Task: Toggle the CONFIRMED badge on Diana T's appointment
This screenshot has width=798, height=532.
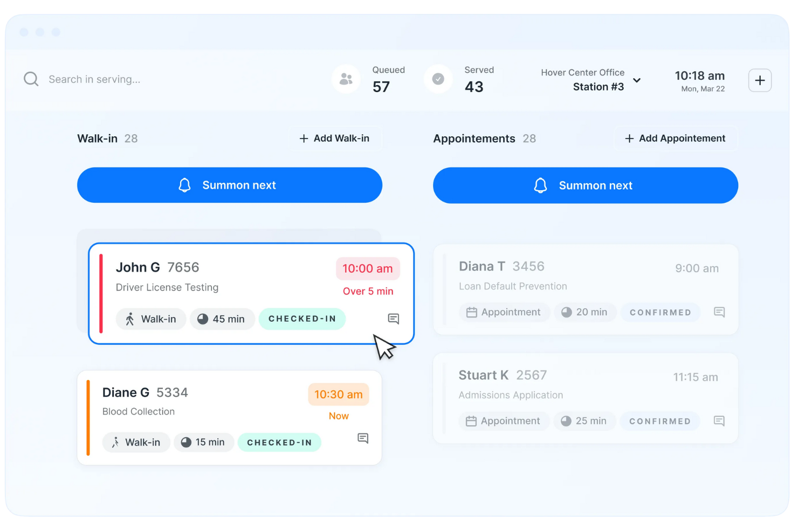Action: (661, 312)
